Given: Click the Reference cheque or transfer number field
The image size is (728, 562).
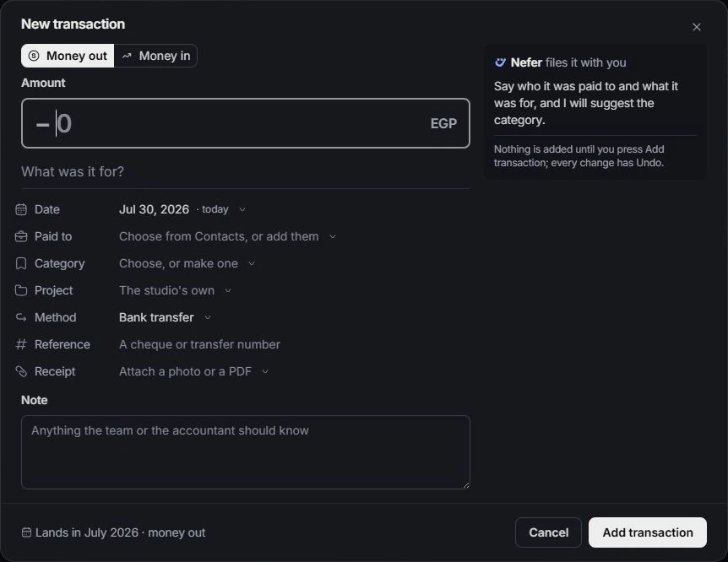Looking at the screenshot, I should [x=199, y=344].
